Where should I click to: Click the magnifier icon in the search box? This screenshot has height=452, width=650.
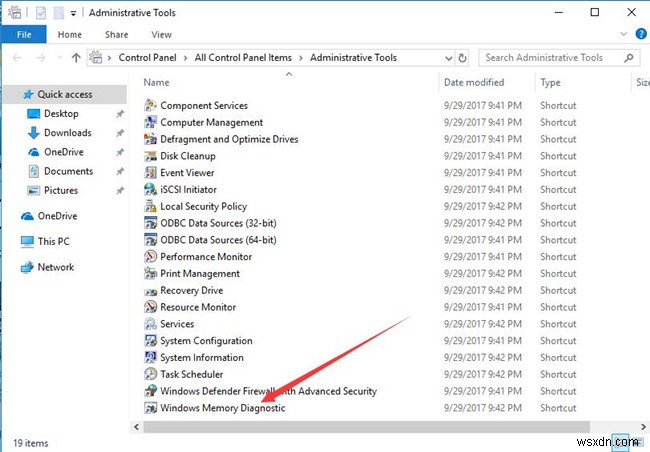point(629,58)
